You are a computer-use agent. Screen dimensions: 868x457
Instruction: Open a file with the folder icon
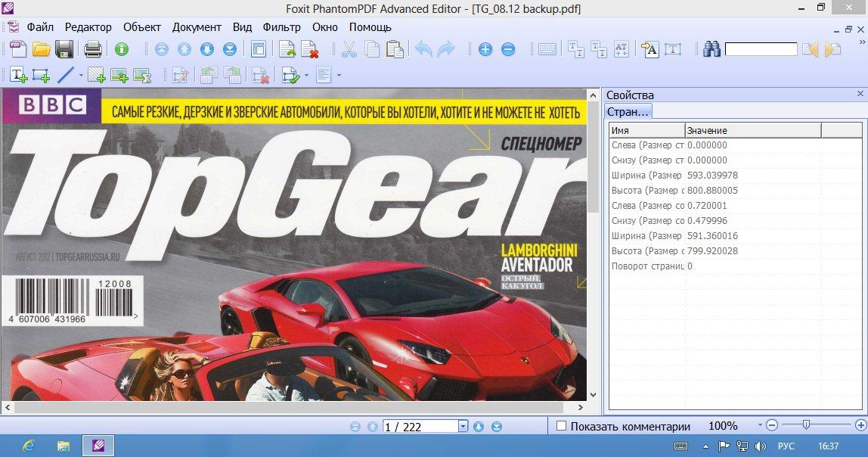click(42, 49)
